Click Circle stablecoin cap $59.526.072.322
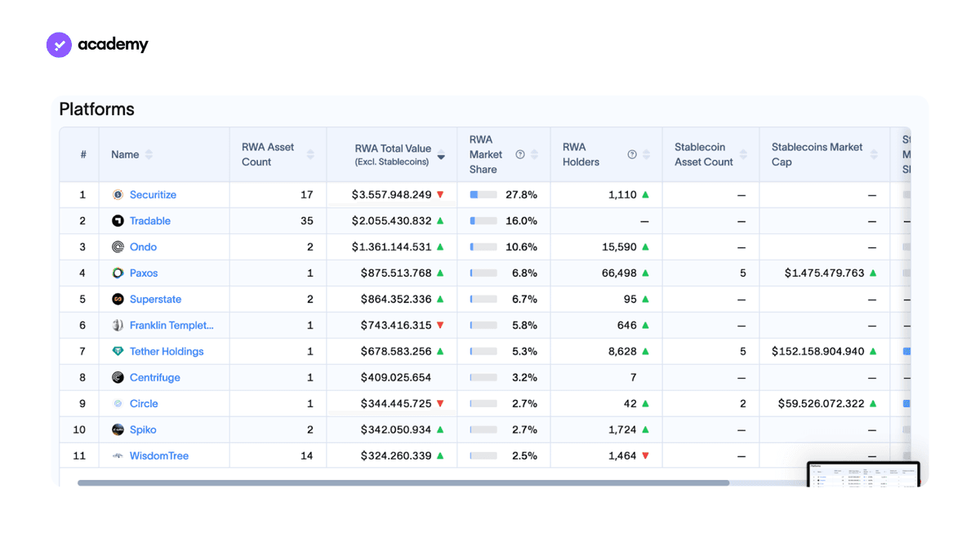This screenshot has width=980, height=551. click(821, 403)
